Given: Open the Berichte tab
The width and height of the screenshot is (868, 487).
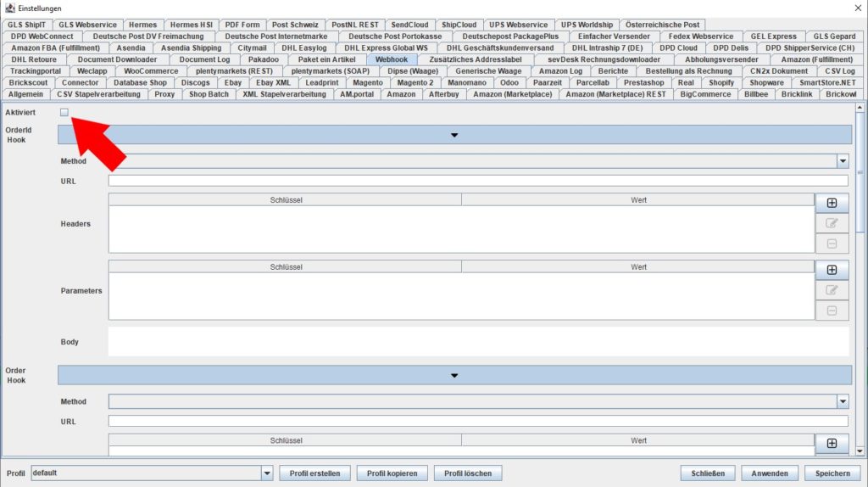Looking at the screenshot, I should click(x=613, y=71).
